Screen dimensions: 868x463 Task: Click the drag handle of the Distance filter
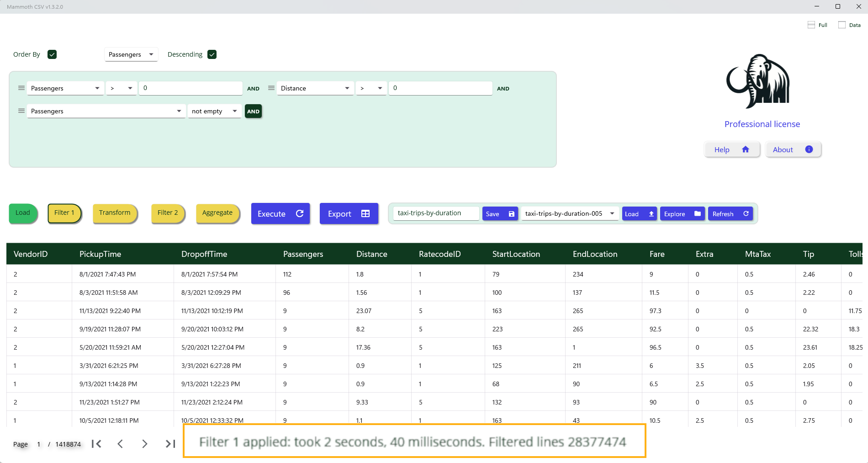click(271, 88)
